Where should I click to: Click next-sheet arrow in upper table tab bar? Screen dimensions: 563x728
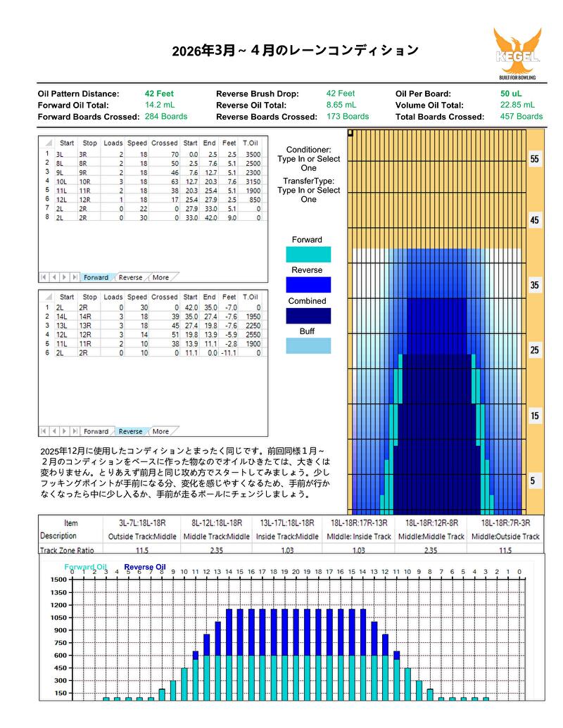tap(64, 277)
